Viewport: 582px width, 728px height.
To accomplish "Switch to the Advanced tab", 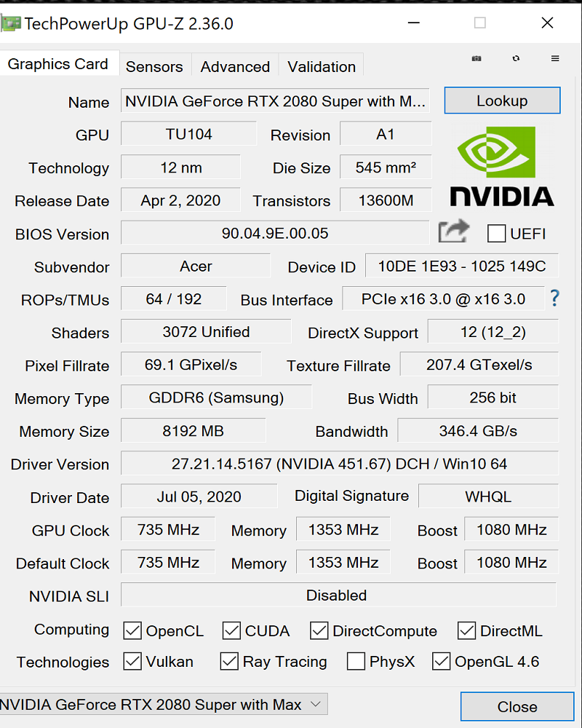I will pyautogui.click(x=235, y=66).
